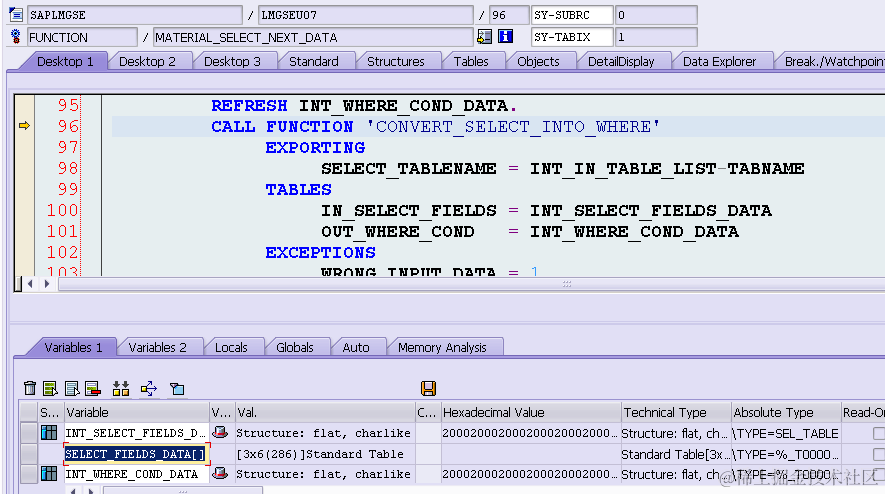This screenshot has width=885, height=494.
Task: Switch to the Desktop 2 tab
Action: coord(147,62)
